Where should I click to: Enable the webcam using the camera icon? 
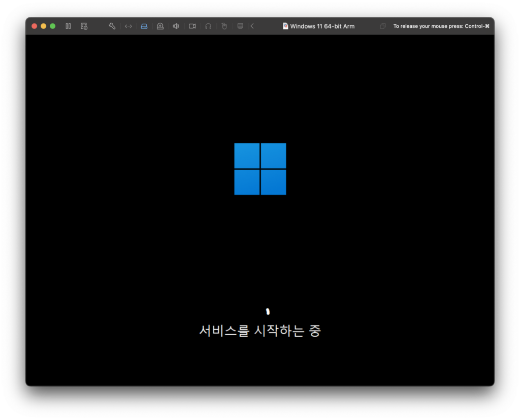pyautogui.click(x=192, y=26)
